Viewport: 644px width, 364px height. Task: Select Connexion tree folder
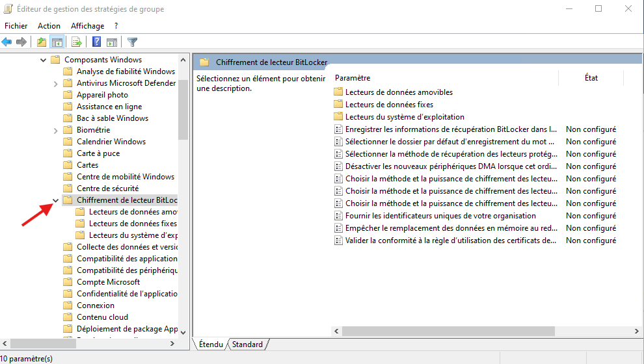[96, 305]
